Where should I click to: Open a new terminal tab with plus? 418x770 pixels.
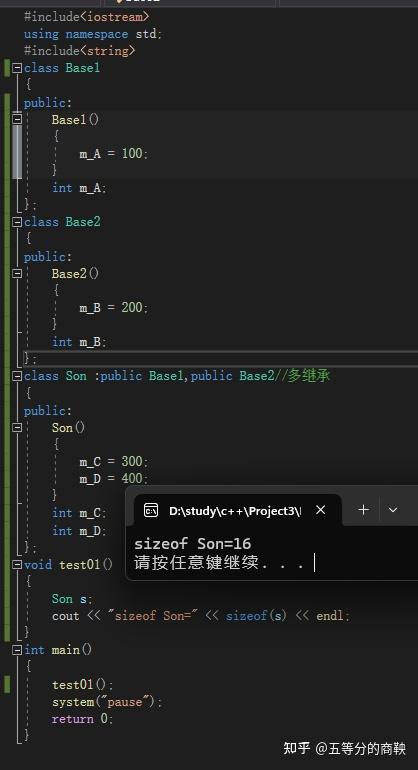[x=363, y=510]
